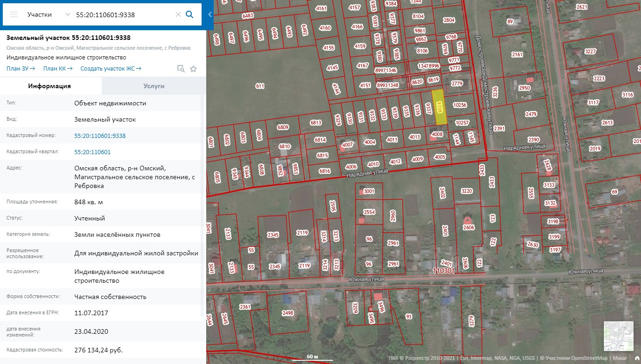The width and height of the screenshot is (641, 364).
Task: Click Создать участок ЖС link
Action: [111, 69]
